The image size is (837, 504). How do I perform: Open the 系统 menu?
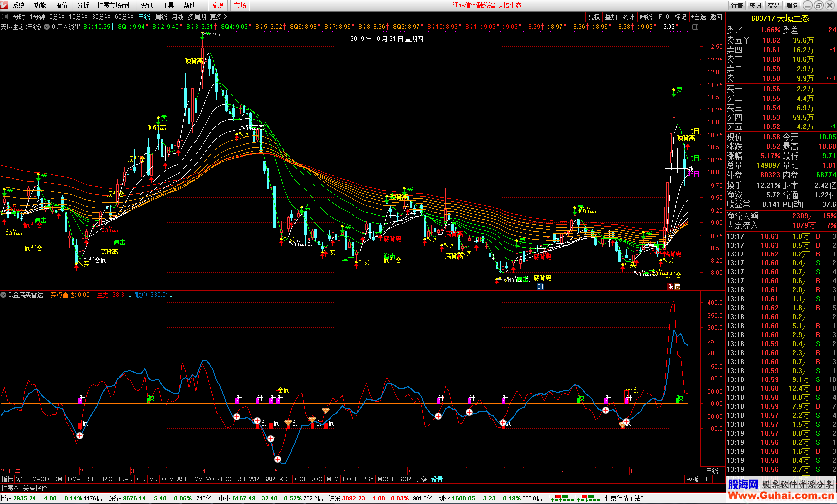tap(19, 5)
